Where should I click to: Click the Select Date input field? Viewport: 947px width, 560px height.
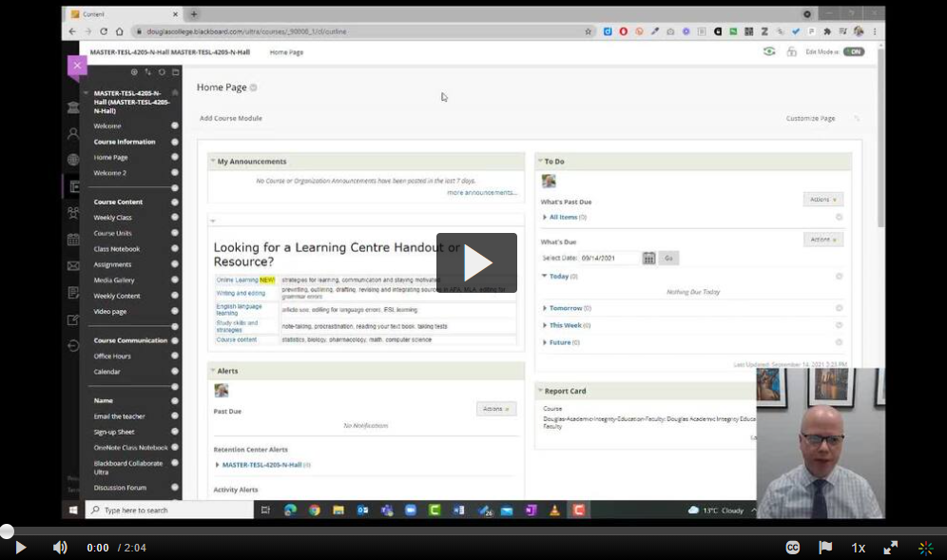pyautogui.click(x=609, y=258)
